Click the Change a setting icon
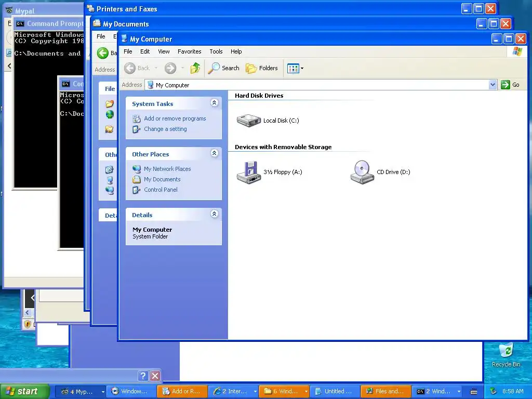532x399 pixels. click(137, 129)
